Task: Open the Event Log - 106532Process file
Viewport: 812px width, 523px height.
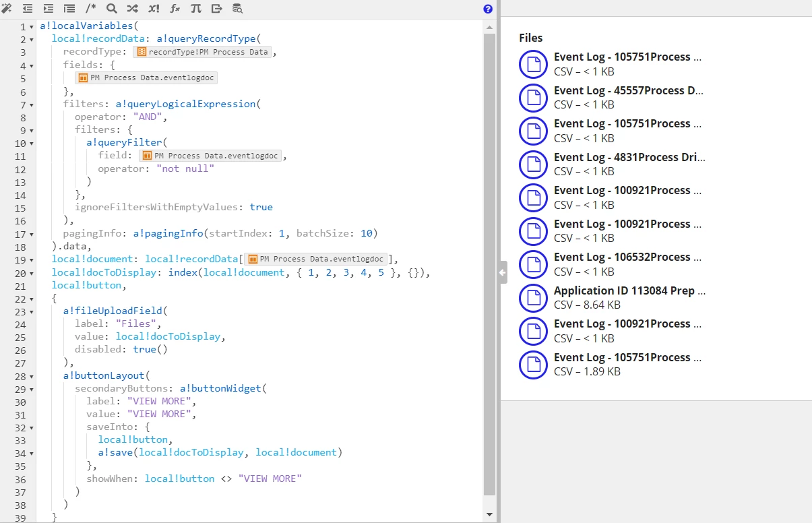Action: coord(627,257)
